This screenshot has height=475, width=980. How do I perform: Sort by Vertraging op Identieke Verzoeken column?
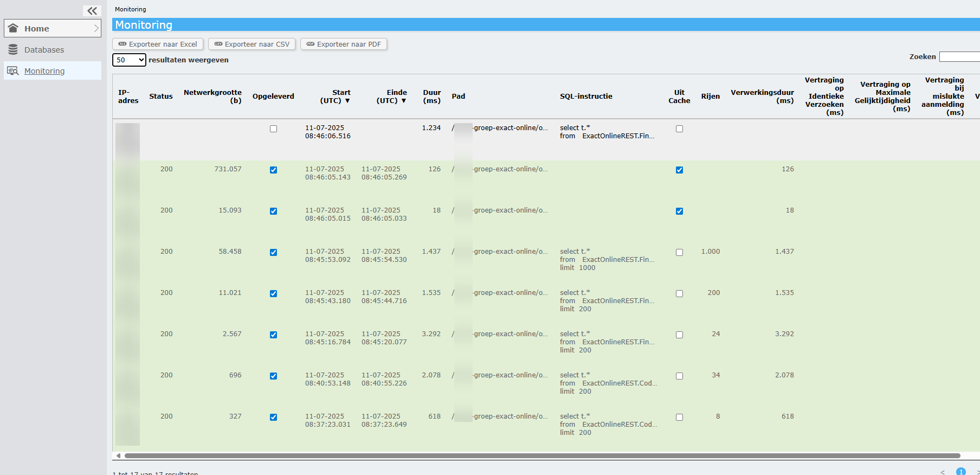click(x=824, y=97)
